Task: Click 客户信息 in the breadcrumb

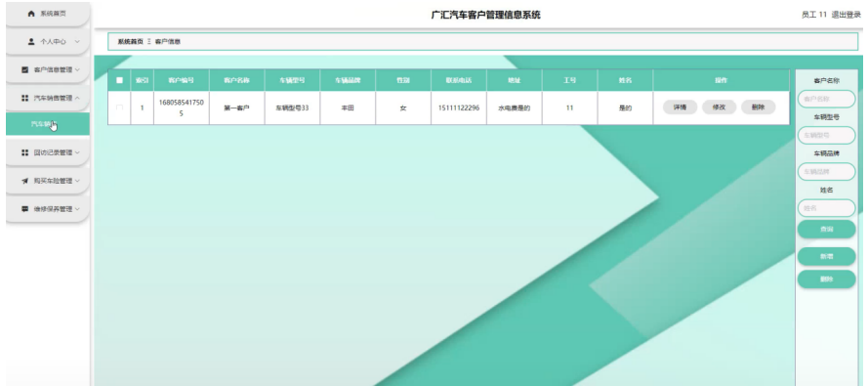Action: pyautogui.click(x=168, y=42)
